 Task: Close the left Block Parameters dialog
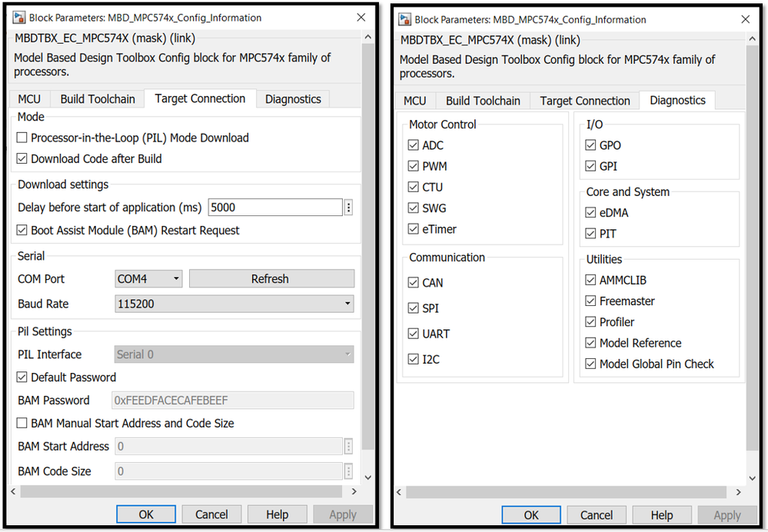[361, 17]
